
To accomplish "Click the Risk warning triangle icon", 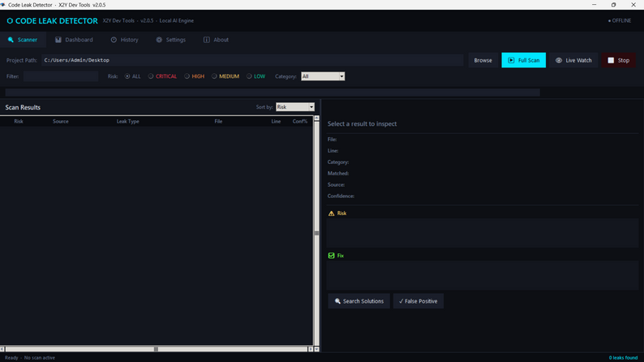I will tap(332, 213).
